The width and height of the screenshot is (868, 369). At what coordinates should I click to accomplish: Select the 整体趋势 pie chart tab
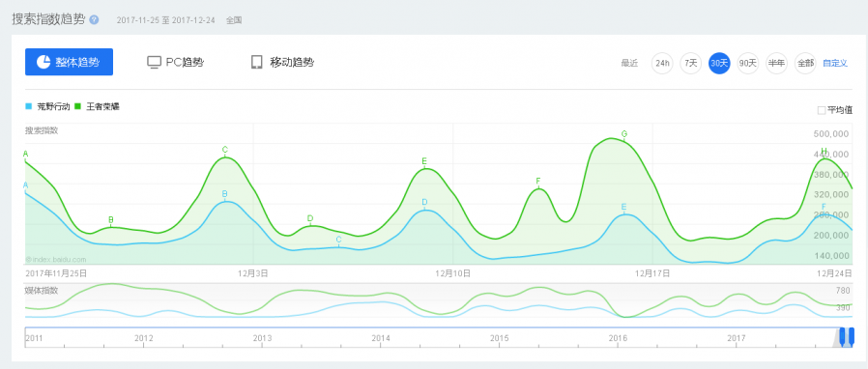click(x=70, y=62)
